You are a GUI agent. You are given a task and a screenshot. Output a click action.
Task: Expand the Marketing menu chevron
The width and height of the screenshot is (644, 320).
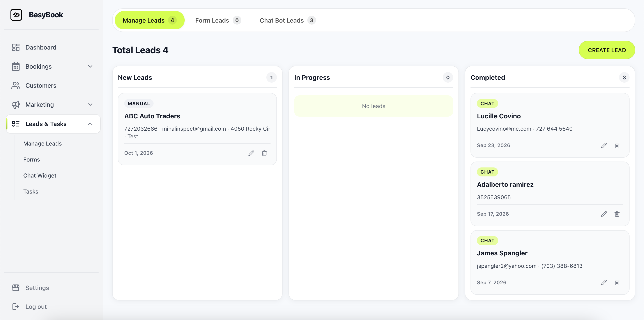click(x=90, y=105)
